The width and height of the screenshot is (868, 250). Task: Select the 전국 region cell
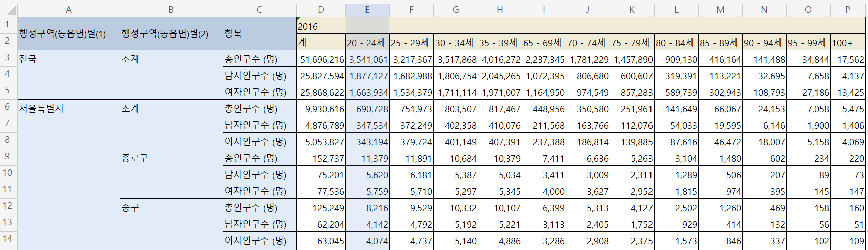(x=69, y=75)
